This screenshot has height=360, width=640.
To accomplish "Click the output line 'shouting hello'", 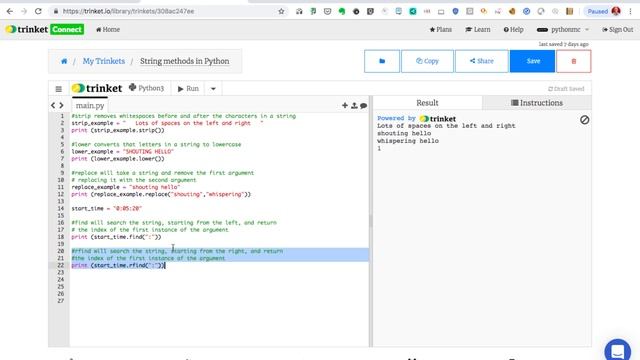I will tap(404, 133).
